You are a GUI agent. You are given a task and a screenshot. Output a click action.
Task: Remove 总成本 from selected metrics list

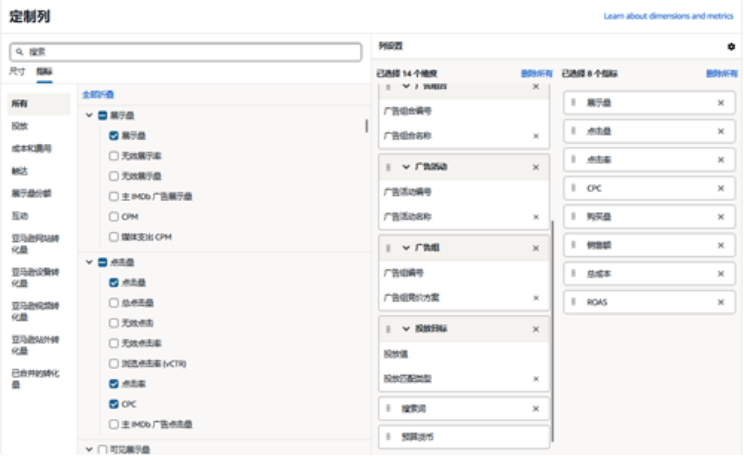click(x=720, y=274)
